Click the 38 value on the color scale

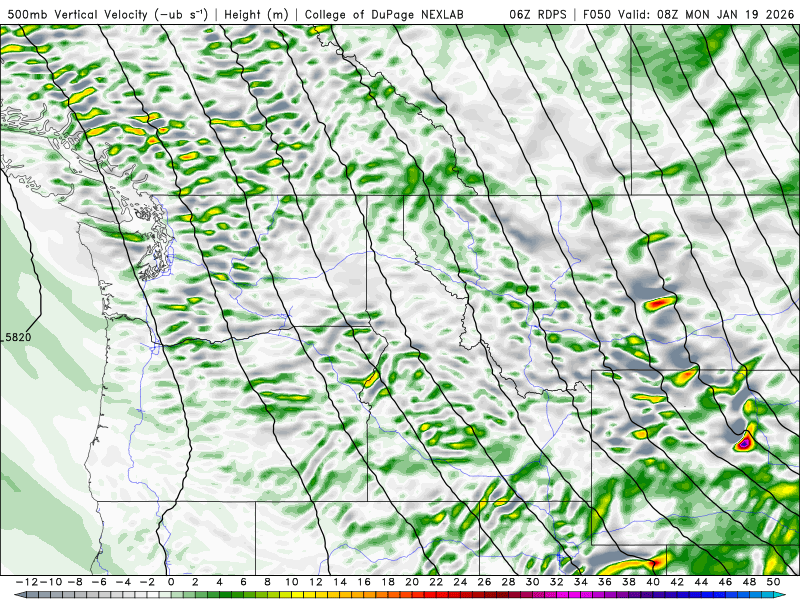(x=629, y=582)
